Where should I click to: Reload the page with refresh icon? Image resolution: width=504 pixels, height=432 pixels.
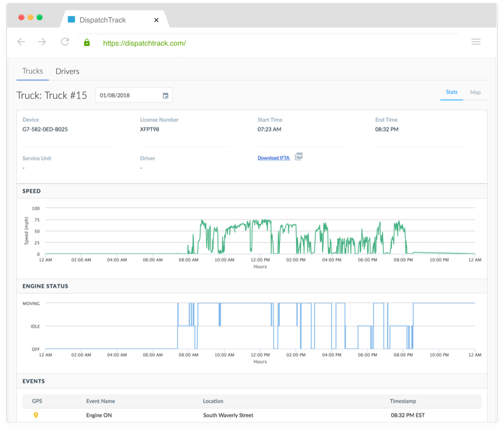tap(65, 42)
